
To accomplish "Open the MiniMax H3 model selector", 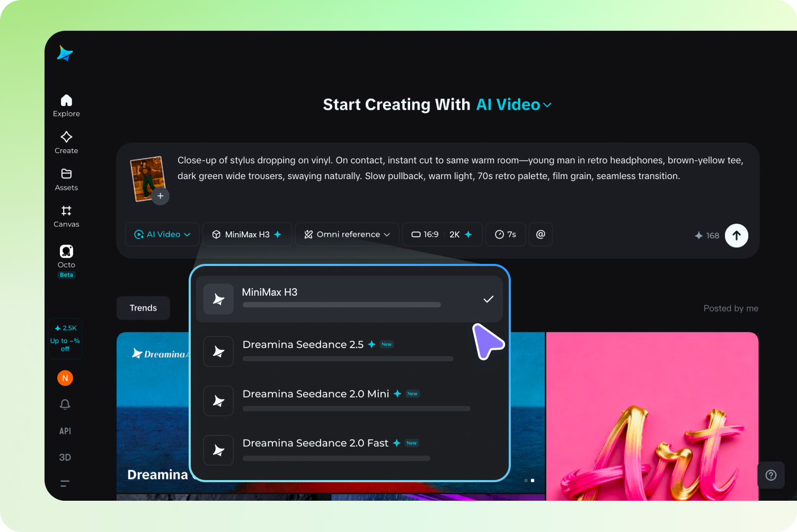I will click(247, 234).
